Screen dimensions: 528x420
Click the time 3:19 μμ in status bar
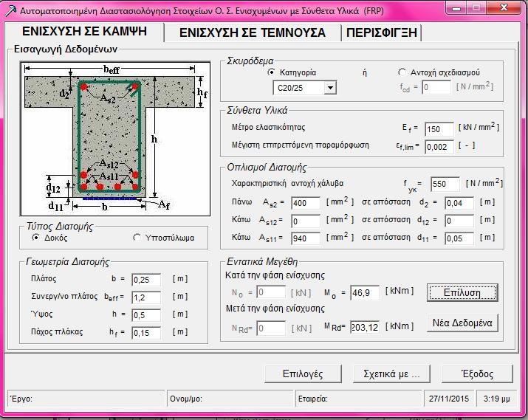[x=497, y=399]
